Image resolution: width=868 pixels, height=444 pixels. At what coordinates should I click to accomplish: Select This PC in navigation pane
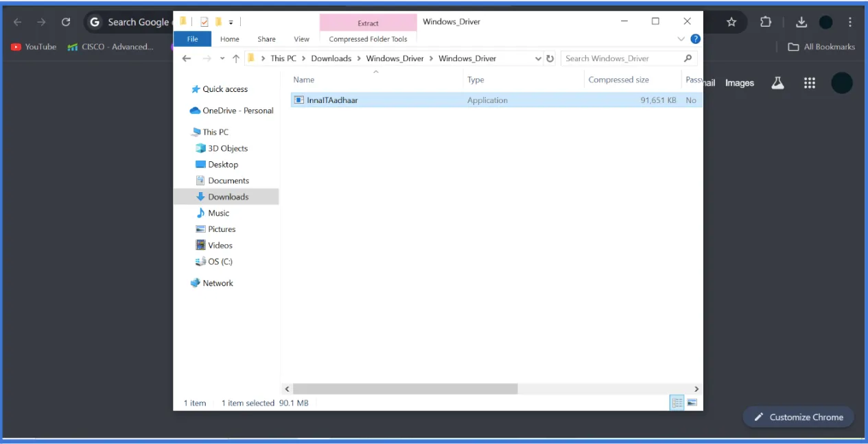pyautogui.click(x=210, y=132)
